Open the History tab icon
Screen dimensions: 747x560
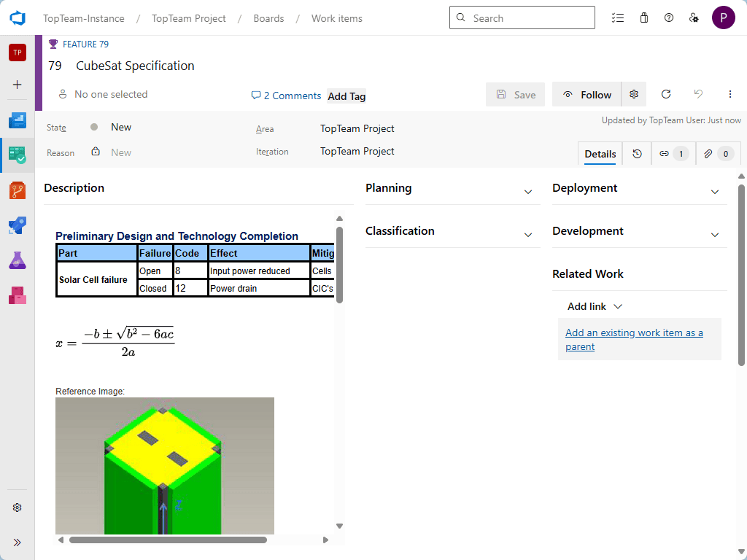[637, 154]
